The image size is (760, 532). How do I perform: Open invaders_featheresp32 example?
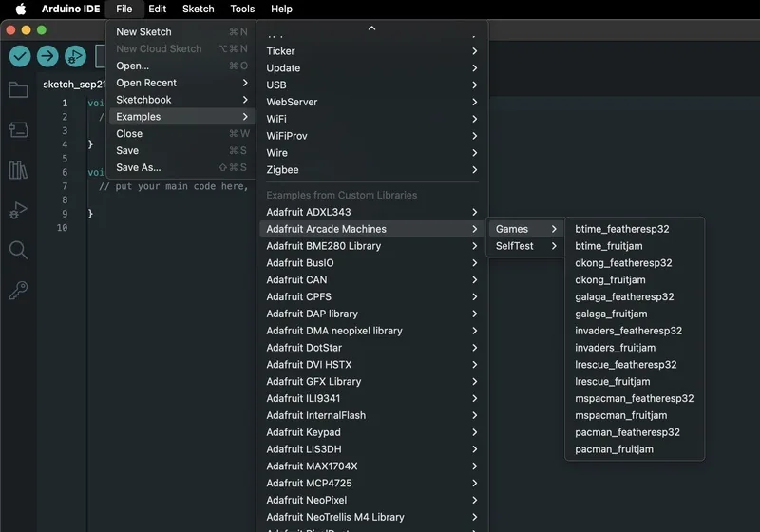[x=635, y=331]
